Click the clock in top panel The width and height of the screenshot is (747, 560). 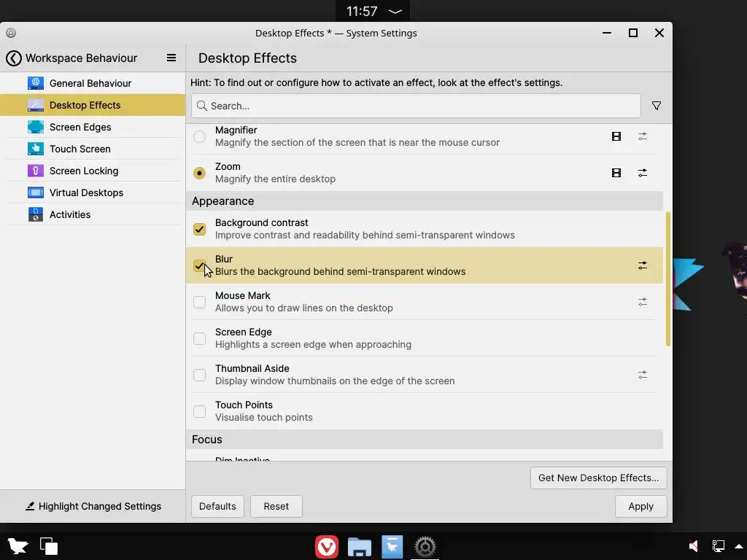tap(362, 12)
